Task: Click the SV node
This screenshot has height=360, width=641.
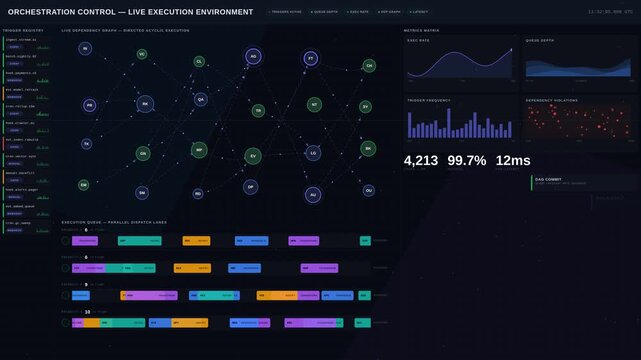Action: 365,107
